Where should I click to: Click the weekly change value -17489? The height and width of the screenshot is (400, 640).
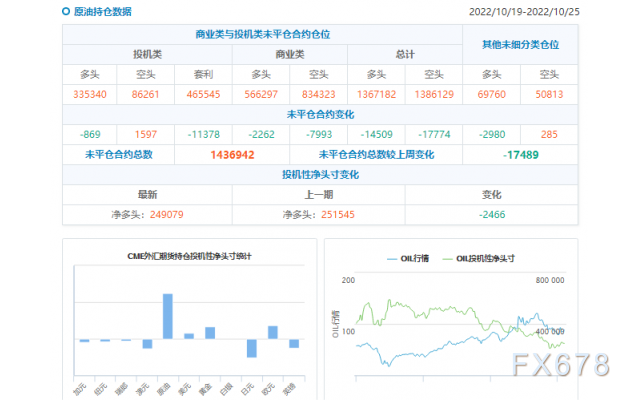520,155
